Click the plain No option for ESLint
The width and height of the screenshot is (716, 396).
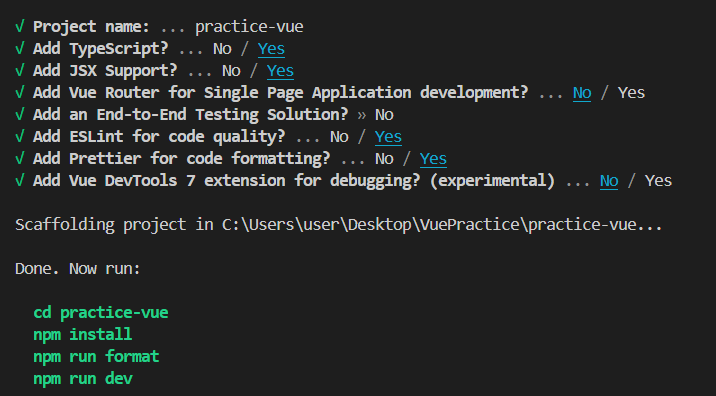coord(339,136)
